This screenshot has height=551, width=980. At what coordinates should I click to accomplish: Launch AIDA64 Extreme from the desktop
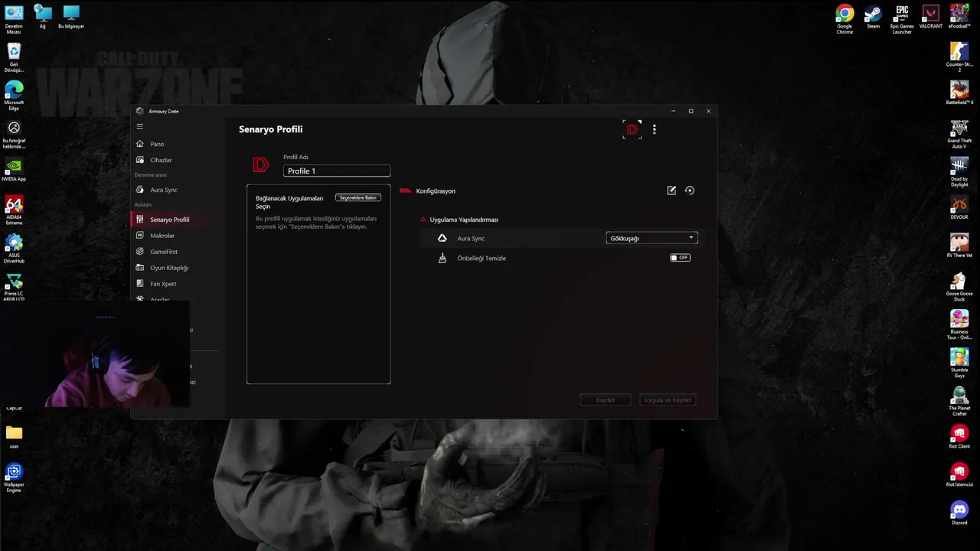point(14,210)
